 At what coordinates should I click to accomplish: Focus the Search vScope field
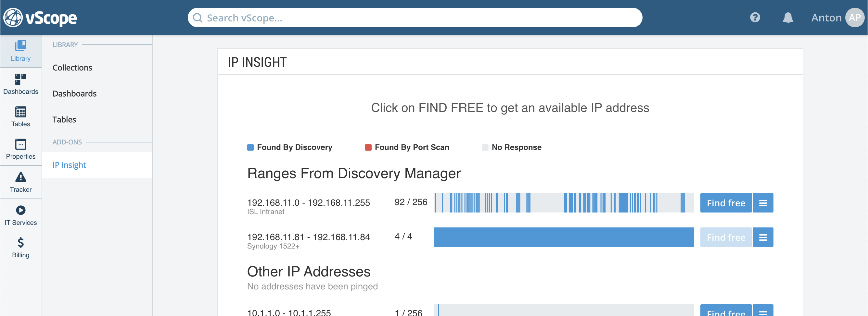point(415,18)
